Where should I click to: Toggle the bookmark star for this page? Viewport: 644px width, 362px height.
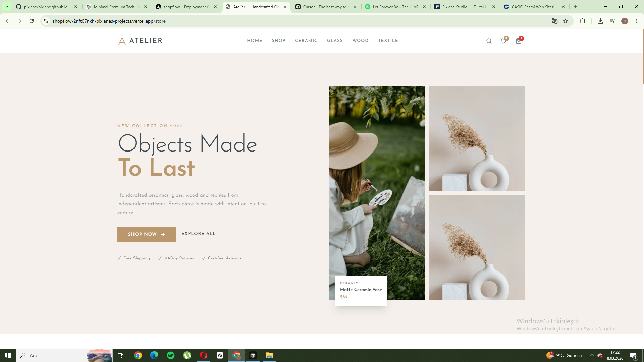(x=566, y=21)
